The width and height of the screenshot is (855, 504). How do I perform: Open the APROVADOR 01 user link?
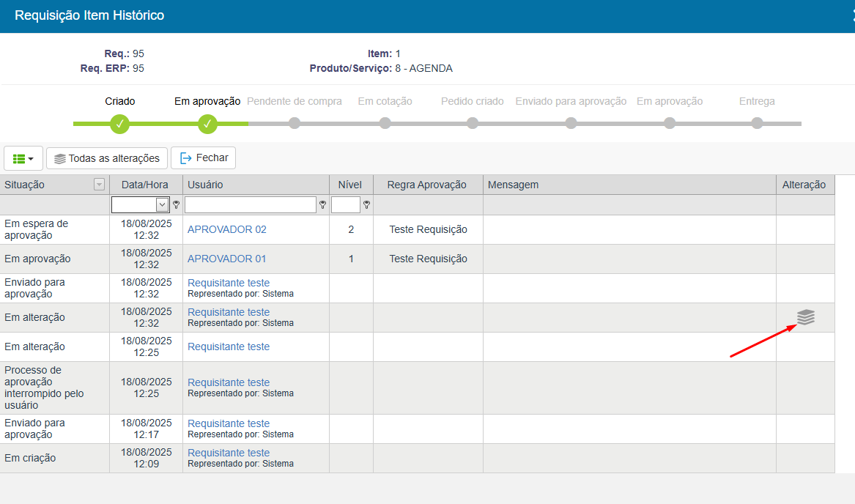[x=227, y=259]
